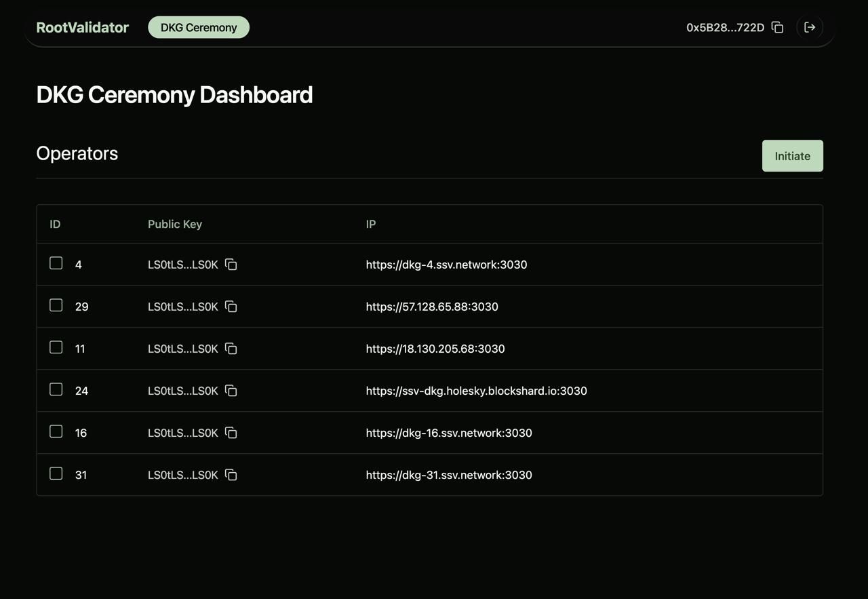Click public key text in operator 29 row
Screen dimensions: 868x599
click(x=183, y=307)
